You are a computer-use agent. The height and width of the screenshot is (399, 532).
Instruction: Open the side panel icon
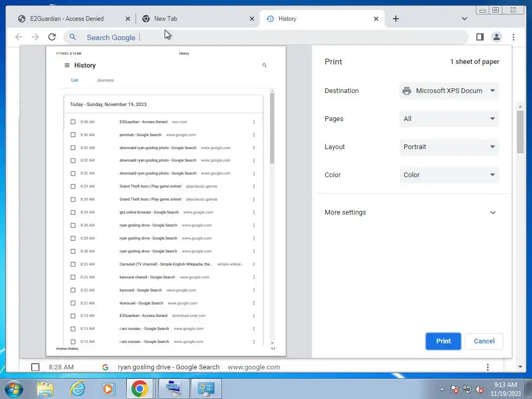point(480,37)
